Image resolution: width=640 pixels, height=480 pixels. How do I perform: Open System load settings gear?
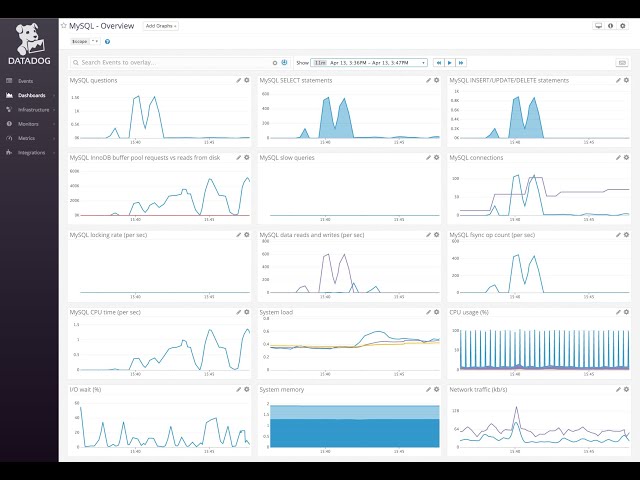437,312
